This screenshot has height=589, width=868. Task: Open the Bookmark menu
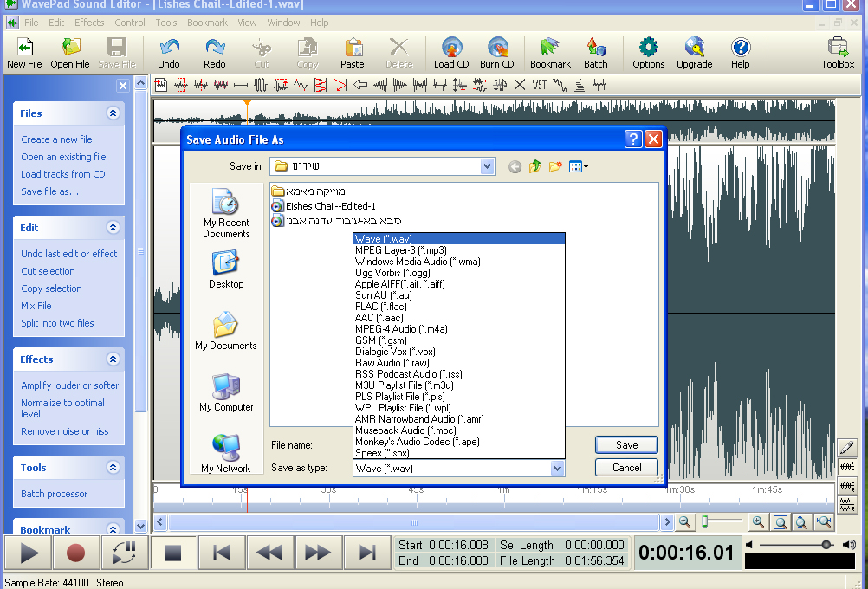pyautogui.click(x=207, y=23)
